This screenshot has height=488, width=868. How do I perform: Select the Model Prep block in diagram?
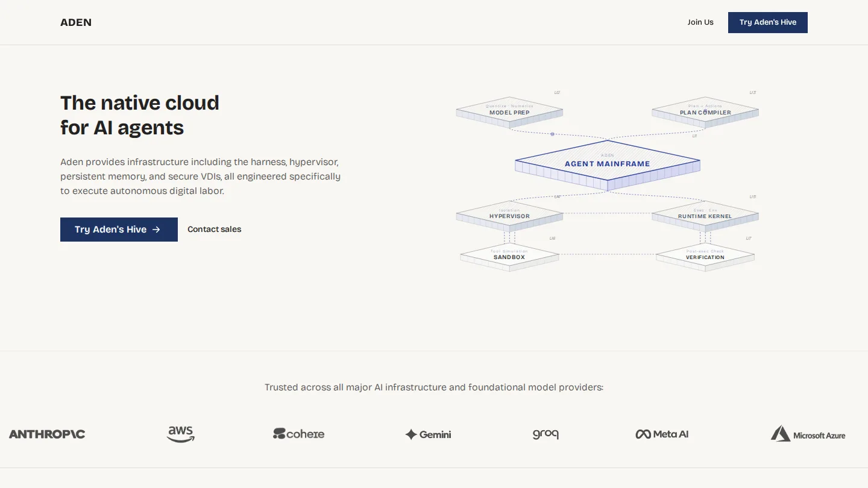(x=509, y=112)
